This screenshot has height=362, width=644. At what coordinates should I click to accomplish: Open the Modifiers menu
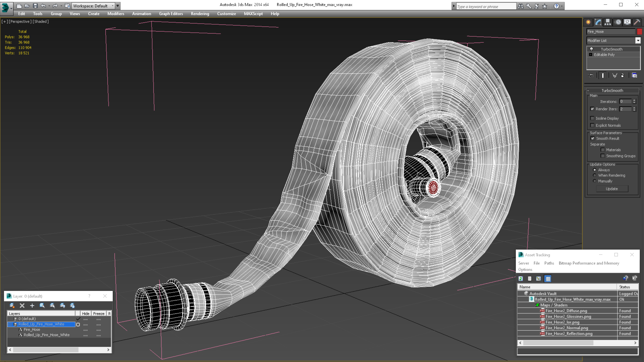[x=116, y=13]
